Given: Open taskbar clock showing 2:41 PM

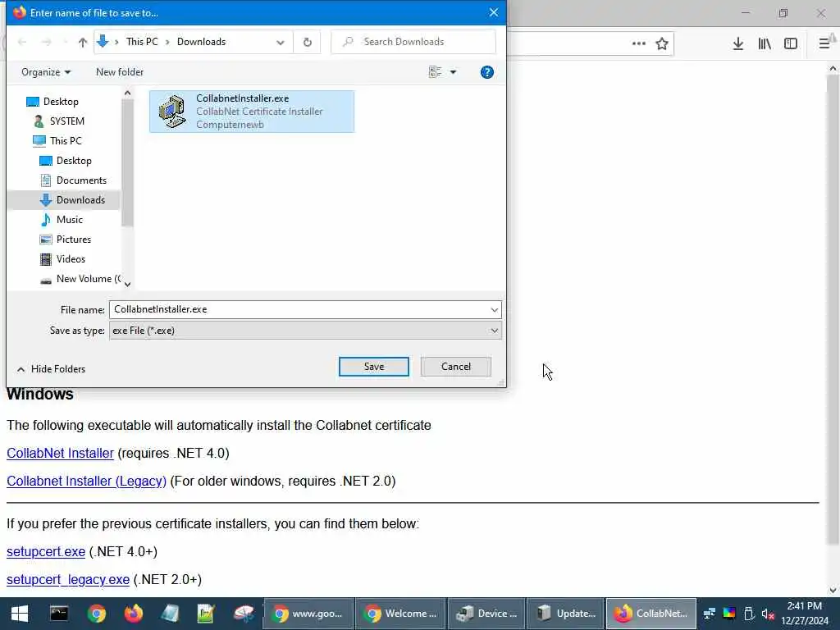Looking at the screenshot, I should point(805,614).
